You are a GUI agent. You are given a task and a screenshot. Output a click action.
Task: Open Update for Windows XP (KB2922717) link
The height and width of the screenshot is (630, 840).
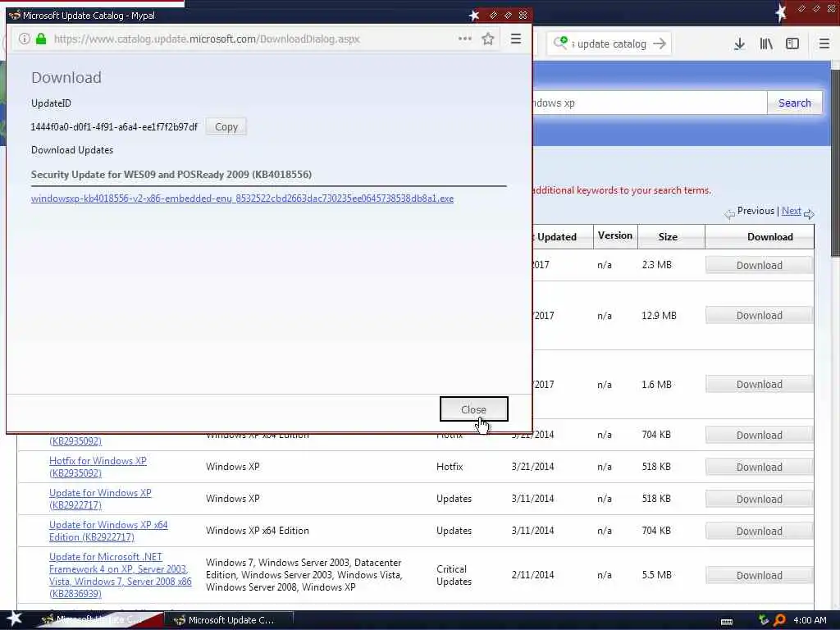point(100,499)
